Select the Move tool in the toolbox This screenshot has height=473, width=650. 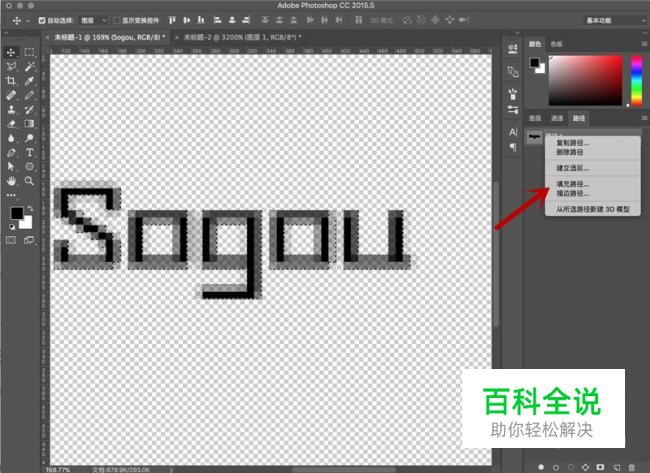[x=11, y=52]
